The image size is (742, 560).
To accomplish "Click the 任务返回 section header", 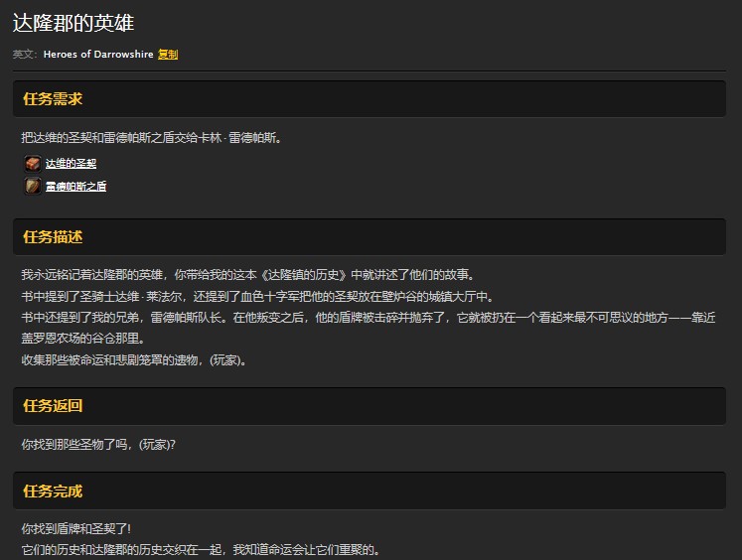I will point(53,406).
